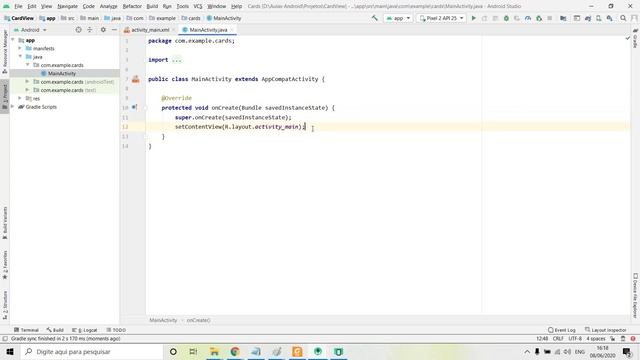
Task: Click the Apply Changes and Restart Activity icon
Action: pos(484,18)
